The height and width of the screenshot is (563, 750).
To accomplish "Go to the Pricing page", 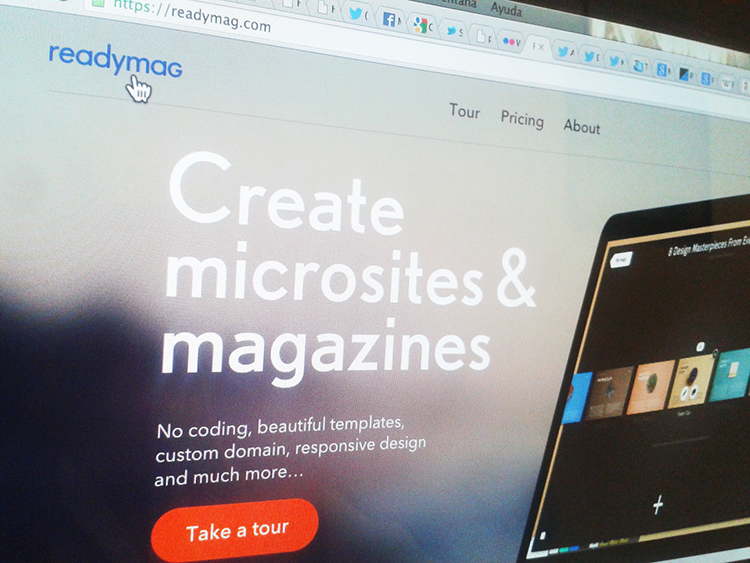I will (522, 119).
